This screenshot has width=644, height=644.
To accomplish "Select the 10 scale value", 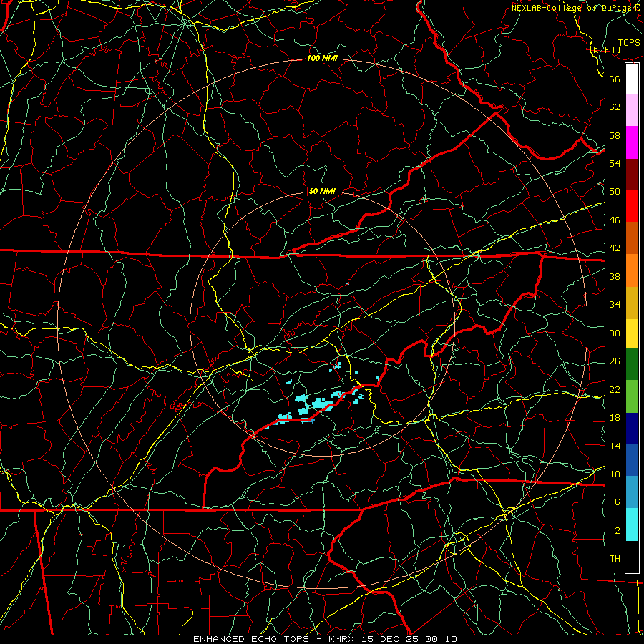I will point(615,474).
